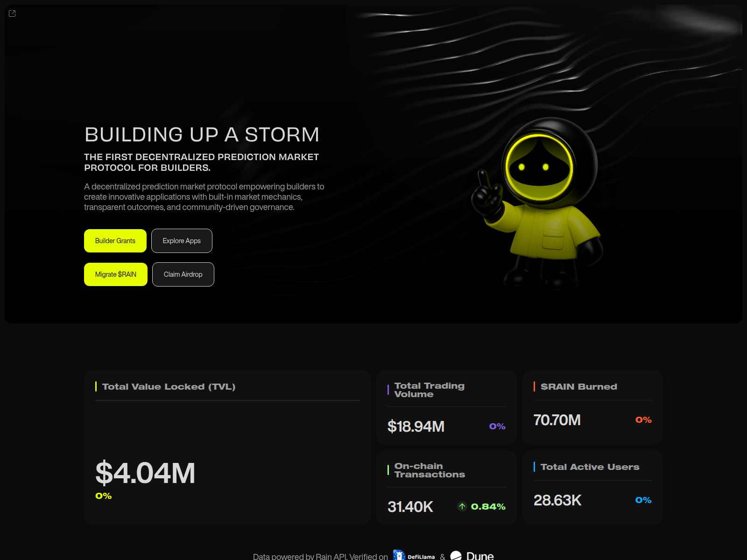747x560 pixels.
Task: Click the purple 0% under Trading Volume
Action: click(497, 426)
